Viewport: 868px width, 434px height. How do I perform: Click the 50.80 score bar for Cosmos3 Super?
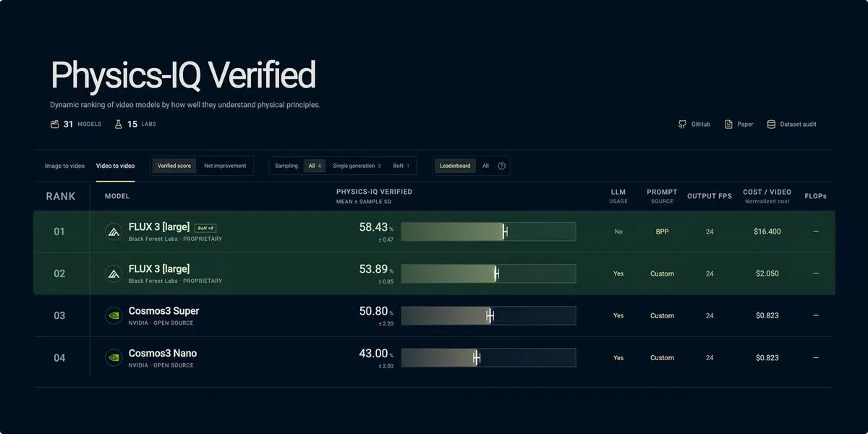pyautogui.click(x=488, y=315)
